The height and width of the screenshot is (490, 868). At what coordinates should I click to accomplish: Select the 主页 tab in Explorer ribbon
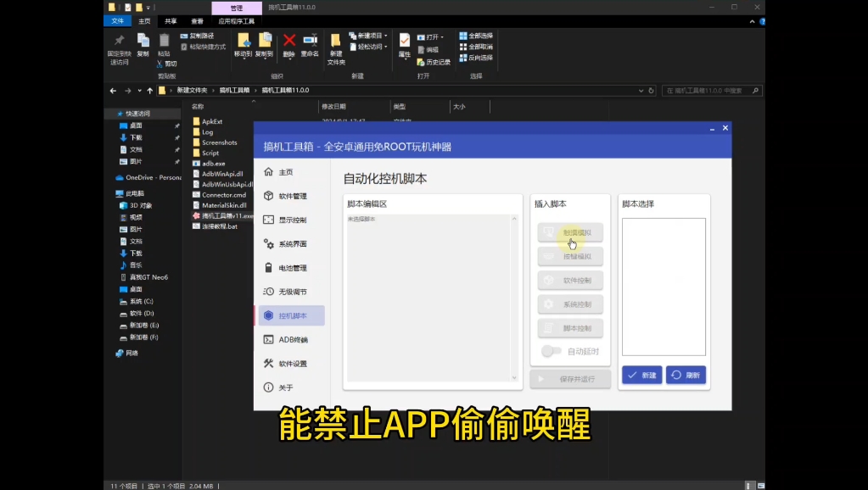(144, 21)
